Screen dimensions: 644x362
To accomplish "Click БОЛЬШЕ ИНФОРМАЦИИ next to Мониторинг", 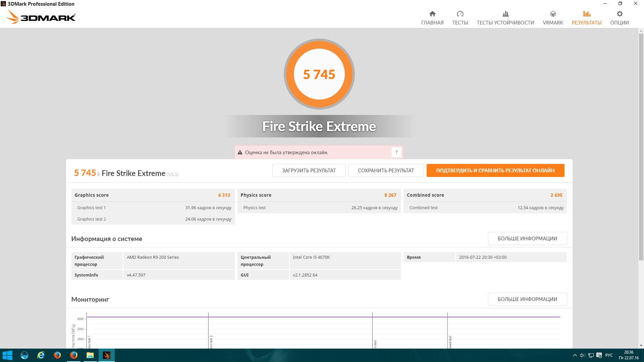I will pyautogui.click(x=527, y=299).
